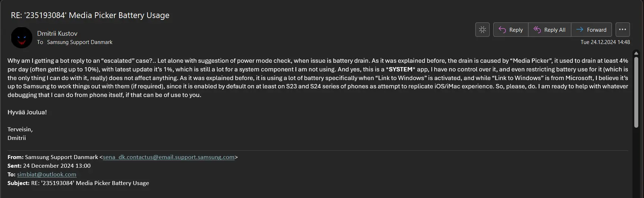This screenshot has width=644, height=198.
Task: Forward this email
Action: [591, 30]
